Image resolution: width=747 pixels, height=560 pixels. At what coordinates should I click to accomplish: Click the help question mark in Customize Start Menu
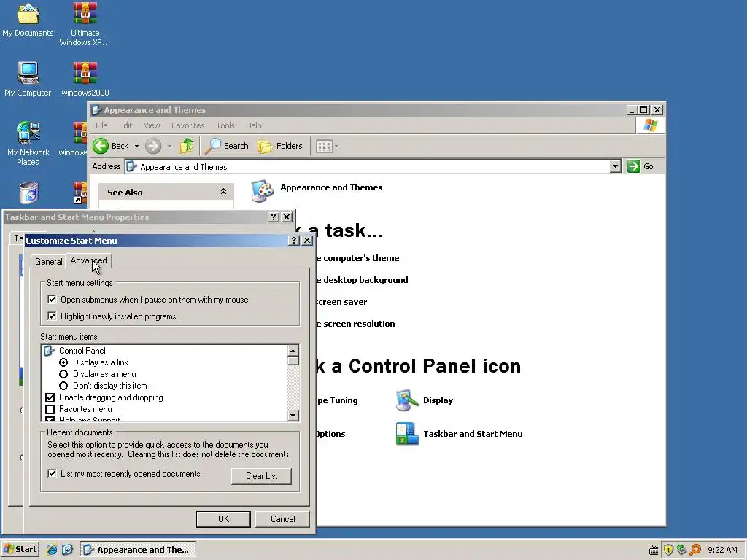click(294, 241)
